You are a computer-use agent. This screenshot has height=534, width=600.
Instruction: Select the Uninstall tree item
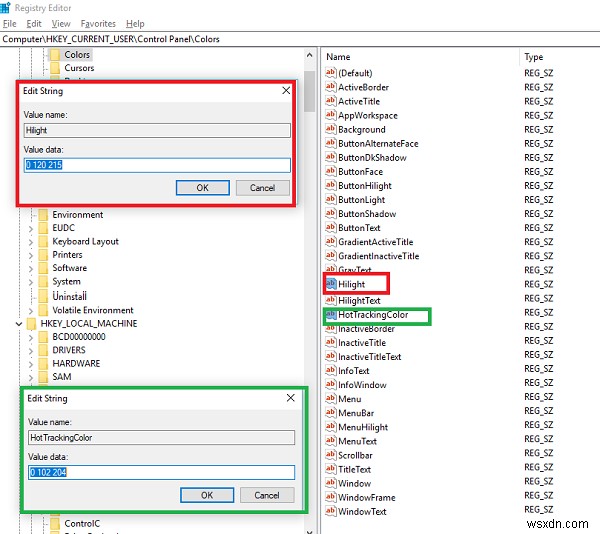(x=70, y=296)
